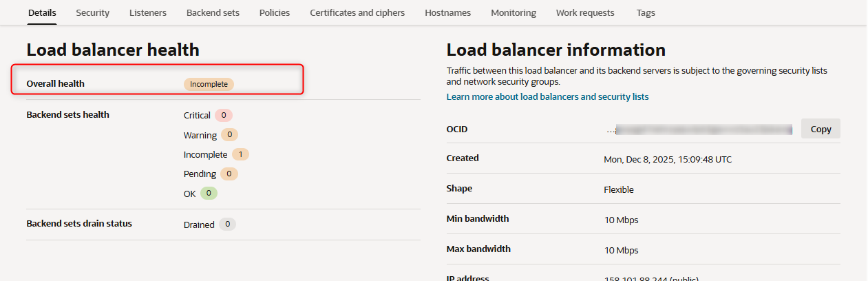This screenshot has height=281, width=868.
Task: Open Learn more about load balancers link
Action: click(547, 96)
